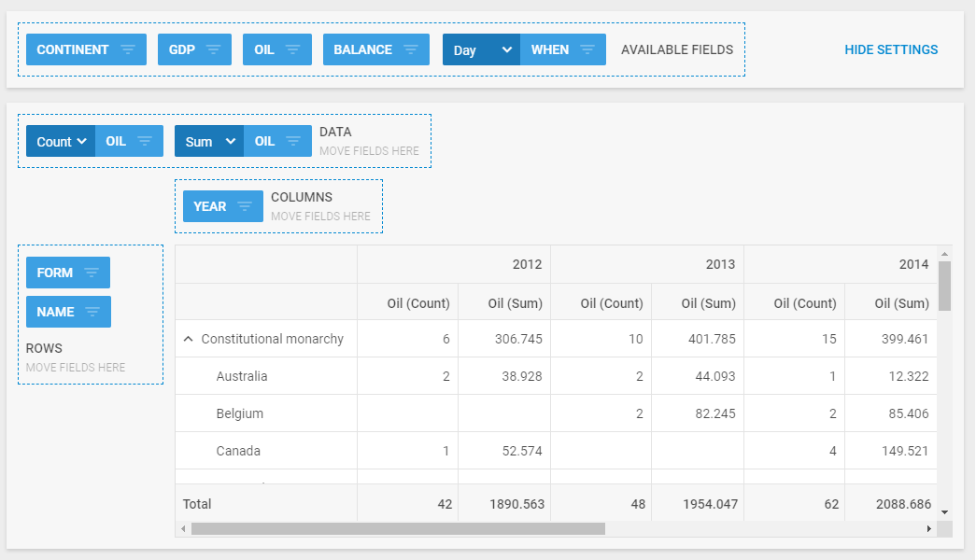The height and width of the screenshot is (560, 976).
Task: Select the GDP field chip
Action: coord(195,49)
